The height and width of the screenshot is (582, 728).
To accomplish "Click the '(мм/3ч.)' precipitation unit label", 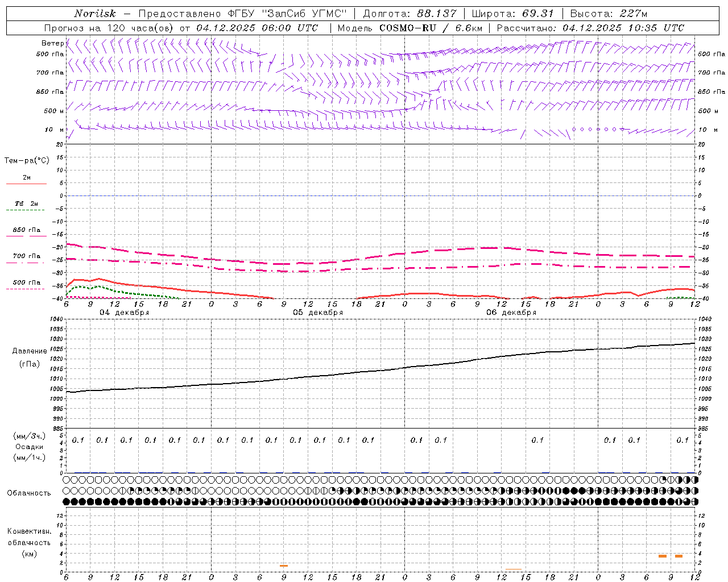I will tap(29, 436).
